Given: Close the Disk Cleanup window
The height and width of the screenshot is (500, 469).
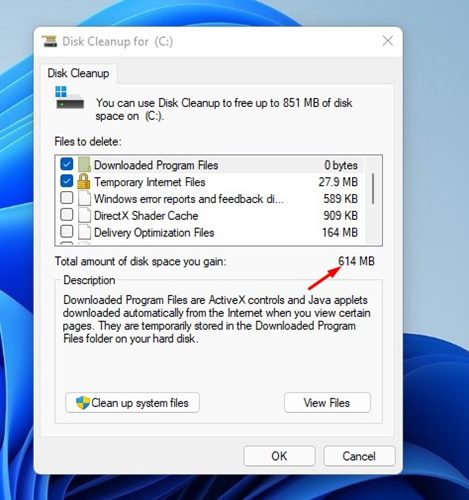Looking at the screenshot, I should pos(388,41).
